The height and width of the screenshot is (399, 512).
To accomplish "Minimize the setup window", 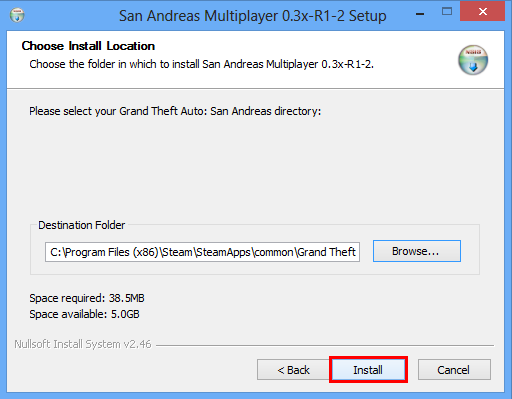I will tap(420, 14).
